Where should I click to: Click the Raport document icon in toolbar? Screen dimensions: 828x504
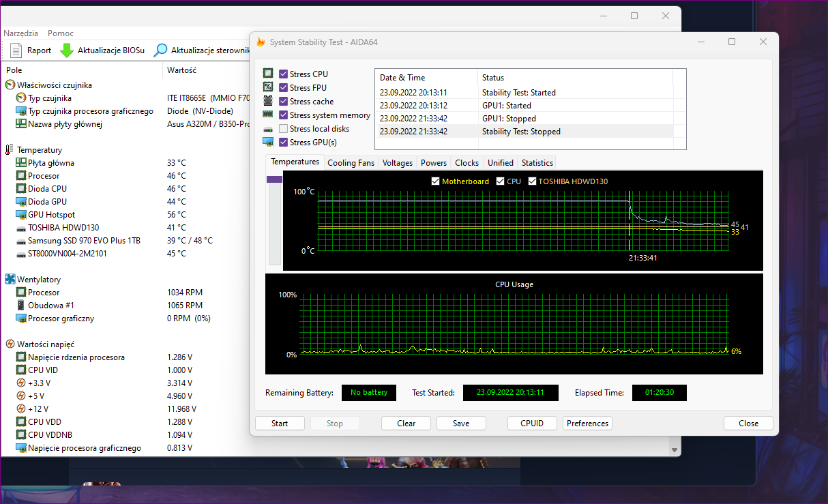16,50
